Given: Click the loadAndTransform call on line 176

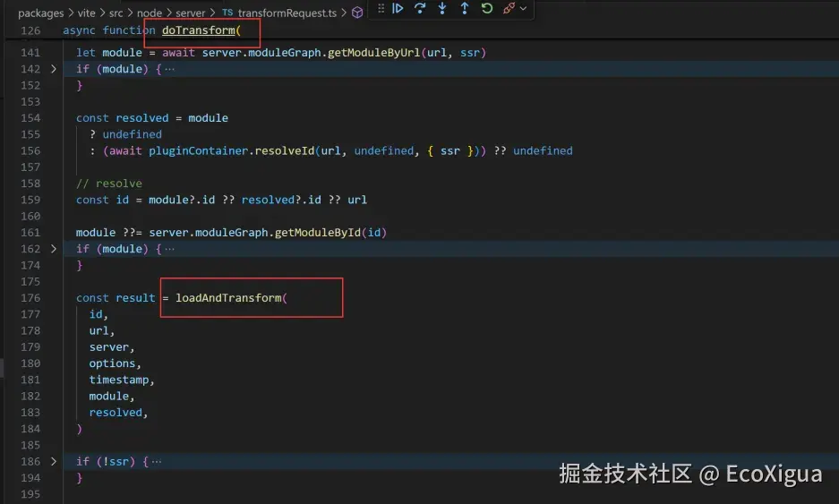Looking at the screenshot, I should tap(228, 297).
